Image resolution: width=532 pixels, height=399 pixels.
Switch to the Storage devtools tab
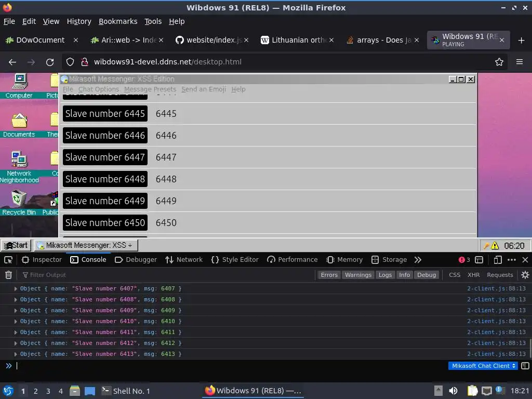[x=389, y=260]
